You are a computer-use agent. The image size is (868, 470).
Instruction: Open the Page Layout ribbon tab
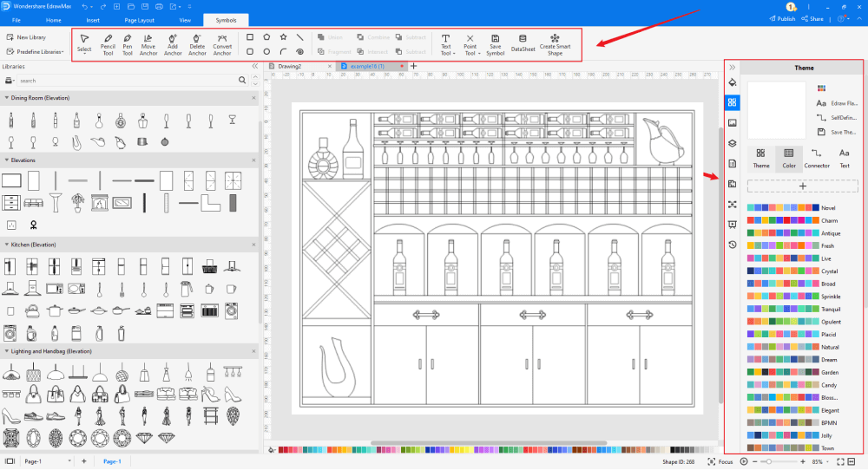(x=139, y=19)
